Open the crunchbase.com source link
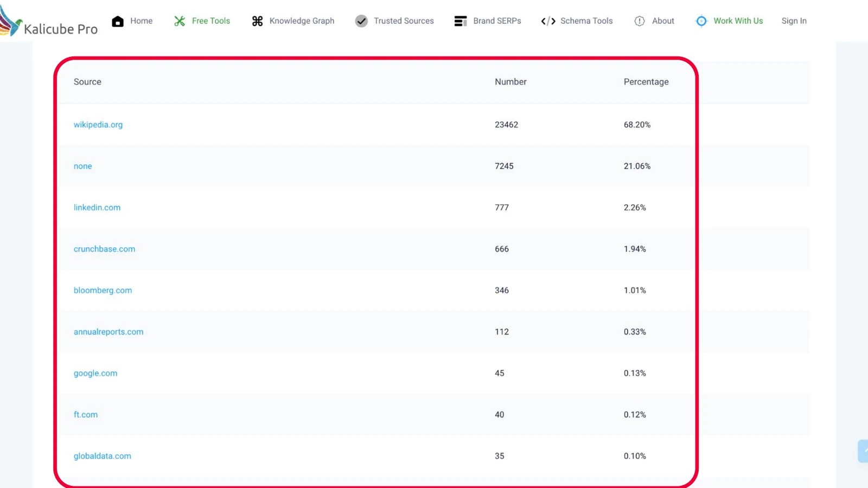This screenshot has width=868, height=488. 105,249
